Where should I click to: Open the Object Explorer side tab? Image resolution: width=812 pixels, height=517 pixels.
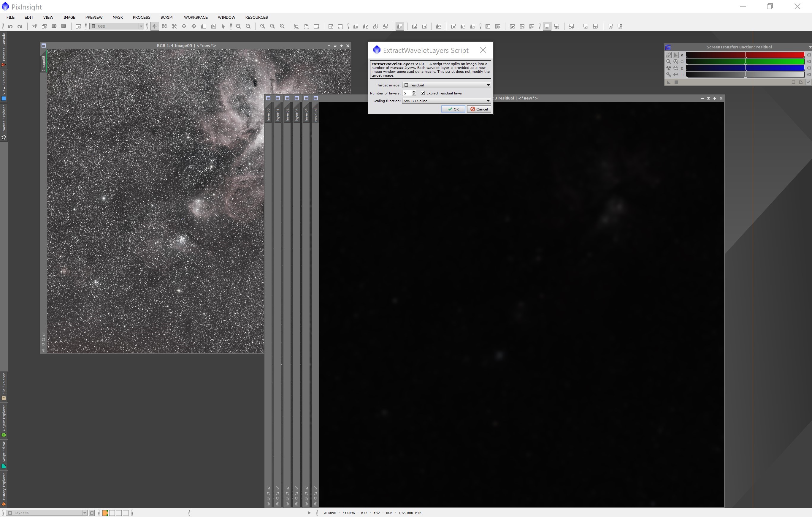(x=4, y=421)
